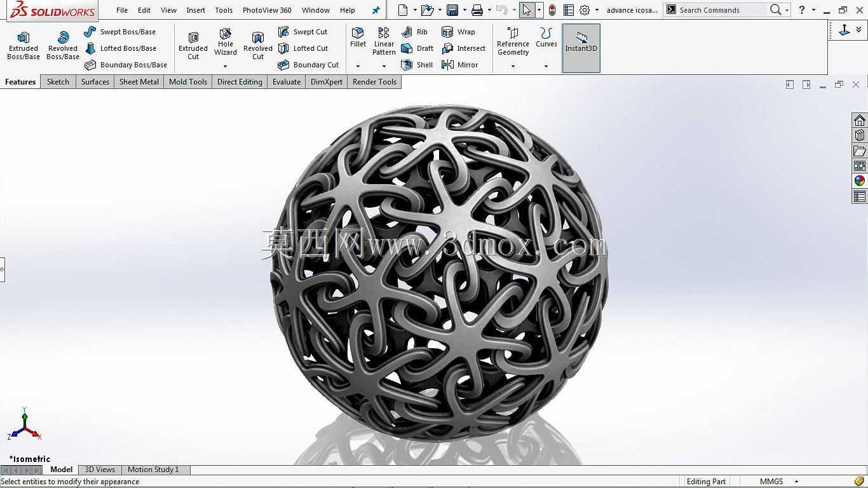The height and width of the screenshot is (488, 868).
Task: Open the Curves tool
Action: coord(546,37)
